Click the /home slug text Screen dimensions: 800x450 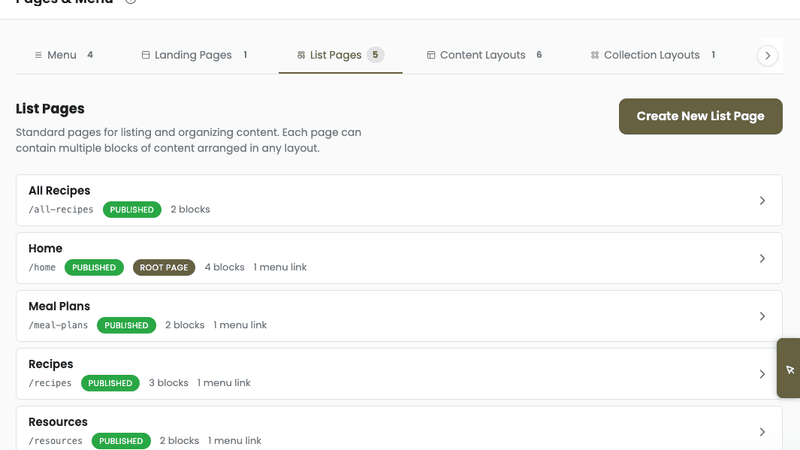tap(42, 267)
